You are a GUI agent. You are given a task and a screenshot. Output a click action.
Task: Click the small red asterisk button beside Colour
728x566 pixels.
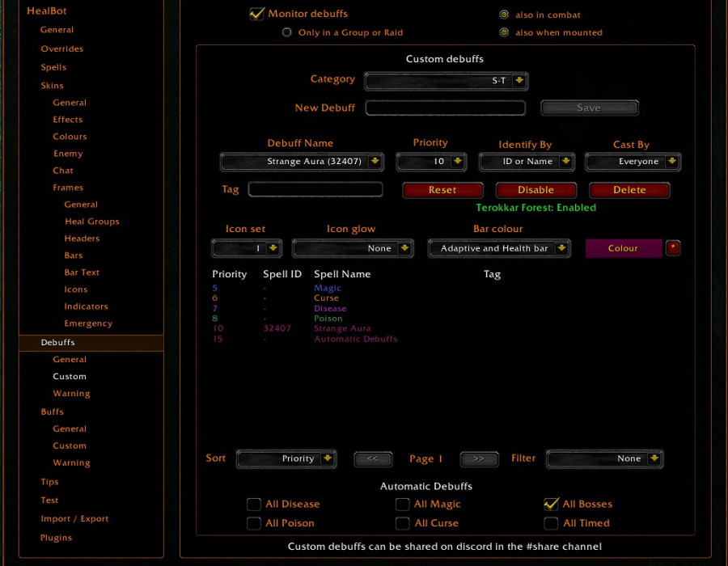pyautogui.click(x=673, y=248)
